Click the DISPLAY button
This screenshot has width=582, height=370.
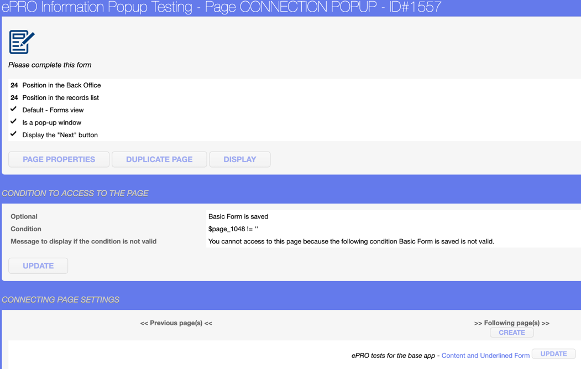tap(240, 159)
